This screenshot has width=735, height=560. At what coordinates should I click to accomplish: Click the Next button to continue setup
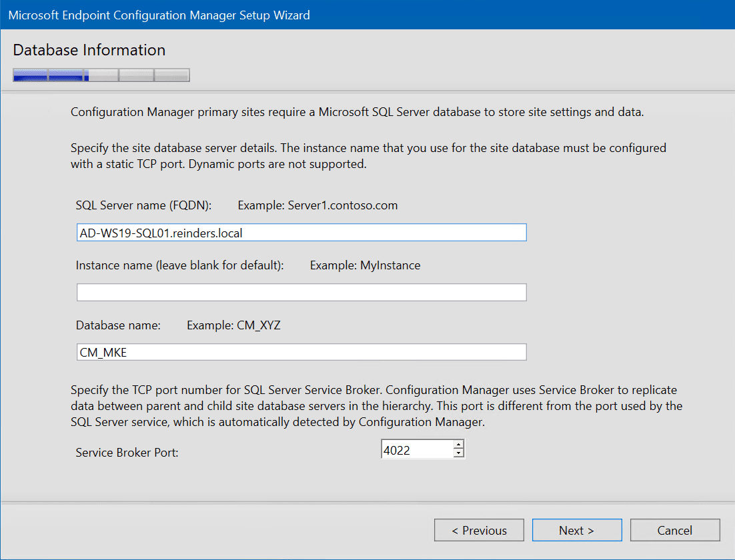pos(576,530)
